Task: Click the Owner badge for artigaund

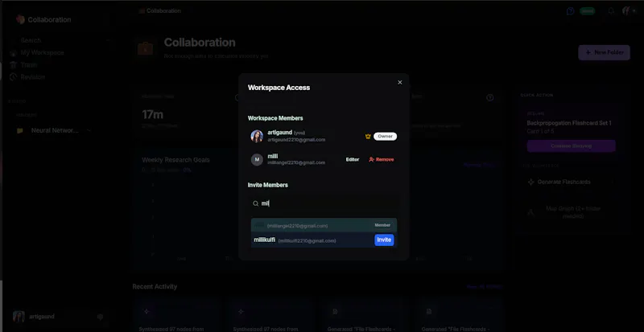Action: [x=386, y=136]
